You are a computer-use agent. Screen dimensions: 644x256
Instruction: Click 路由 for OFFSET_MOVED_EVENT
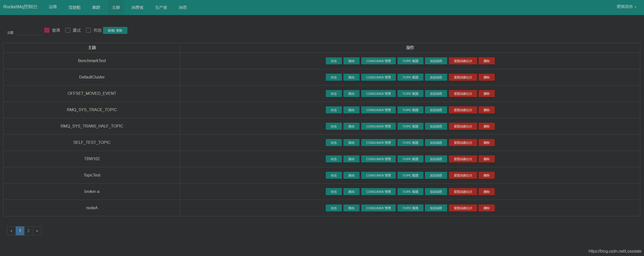(351, 94)
